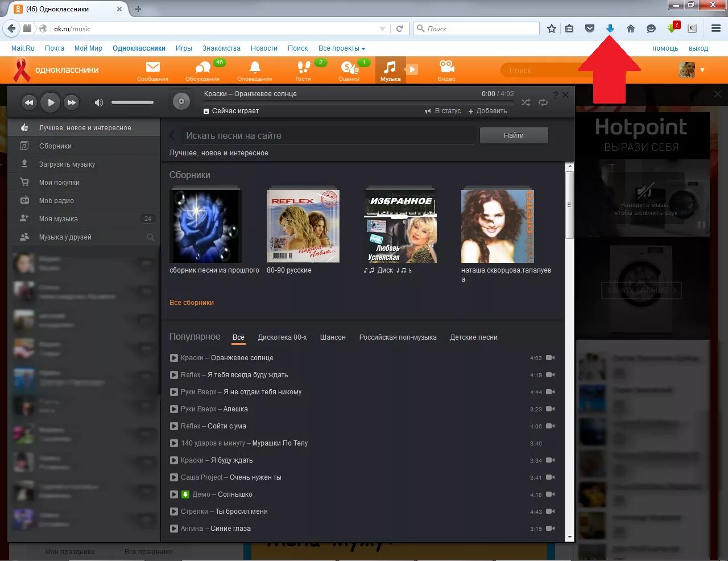Open Музыка note icon

(x=390, y=71)
